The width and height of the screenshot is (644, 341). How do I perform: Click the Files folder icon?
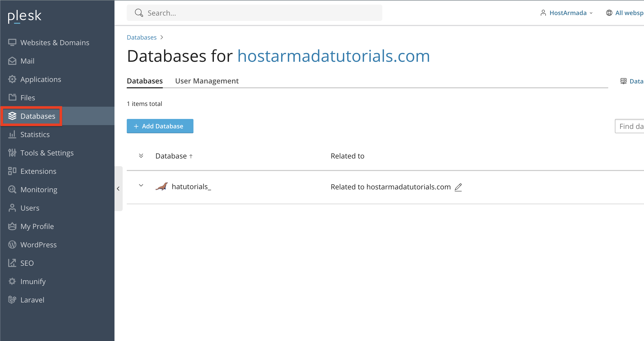click(x=12, y=98)
